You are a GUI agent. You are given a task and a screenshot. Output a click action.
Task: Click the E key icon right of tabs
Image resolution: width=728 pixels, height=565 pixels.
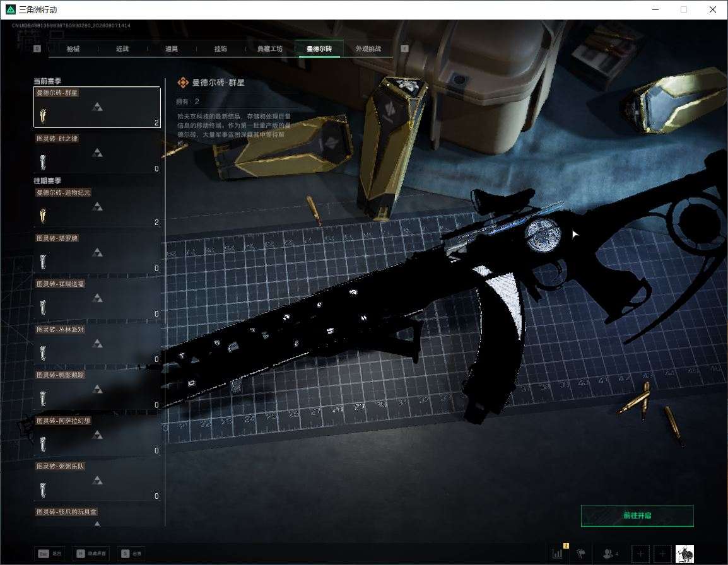point(404,49)
